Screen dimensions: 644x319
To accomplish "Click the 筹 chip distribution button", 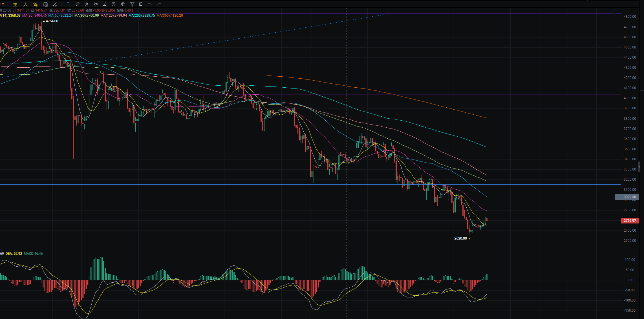I will click(35, 4).
